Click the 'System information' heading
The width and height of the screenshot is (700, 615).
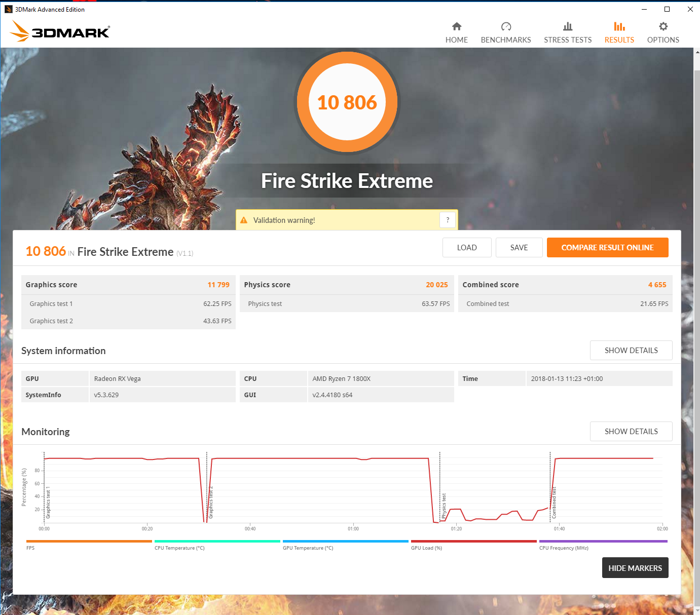(63, 351)
